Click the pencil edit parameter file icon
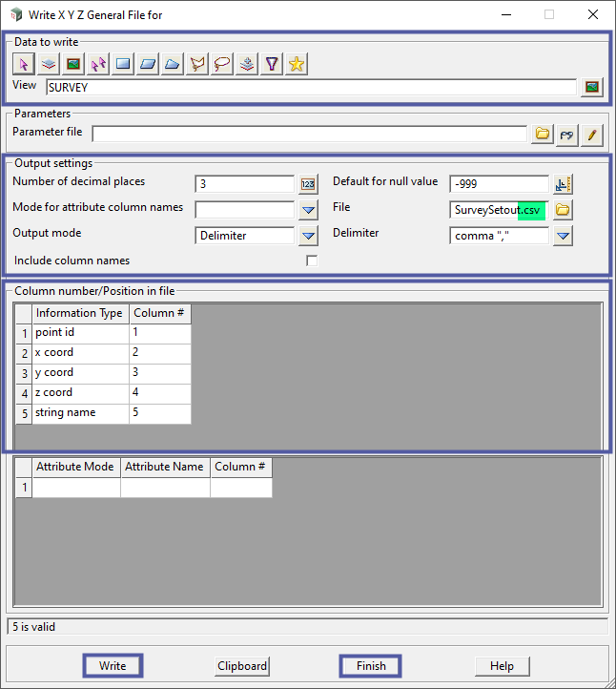616x689 pixels. [592, 135]
